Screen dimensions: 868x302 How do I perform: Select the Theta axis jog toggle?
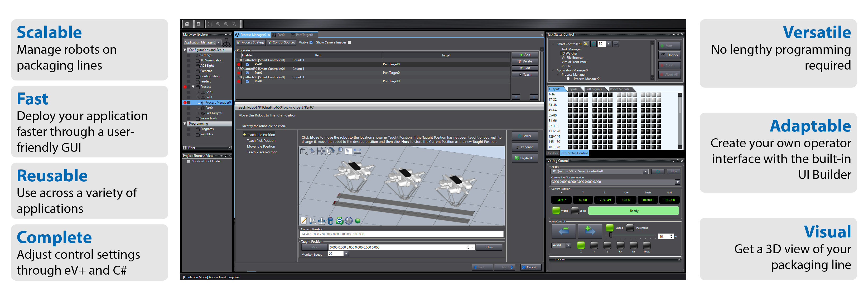[x=647, y=245]
